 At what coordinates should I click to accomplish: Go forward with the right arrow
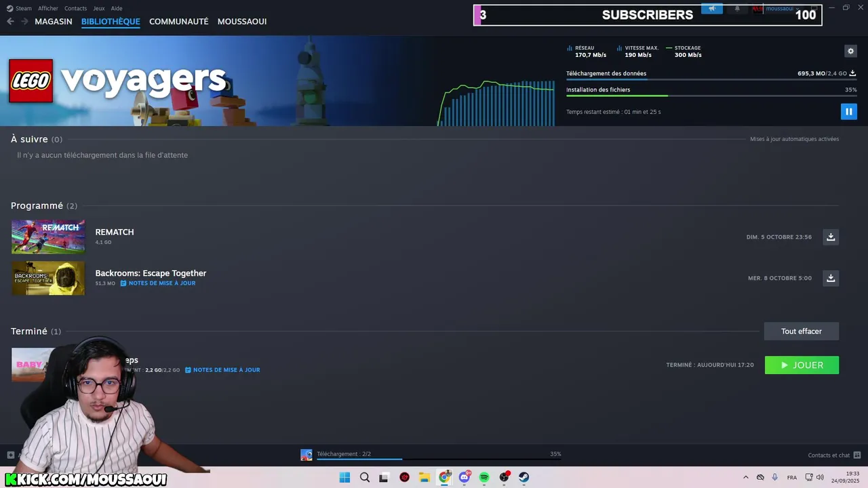(x=24, y=22)
